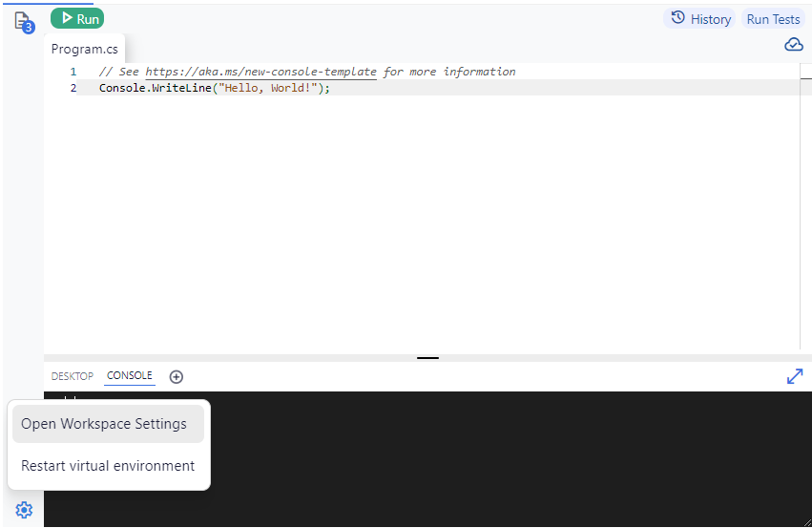This screenshot has width=812, height=528.
Task: Open the aka.ms new-console-template link
Action: pos(260,72)
